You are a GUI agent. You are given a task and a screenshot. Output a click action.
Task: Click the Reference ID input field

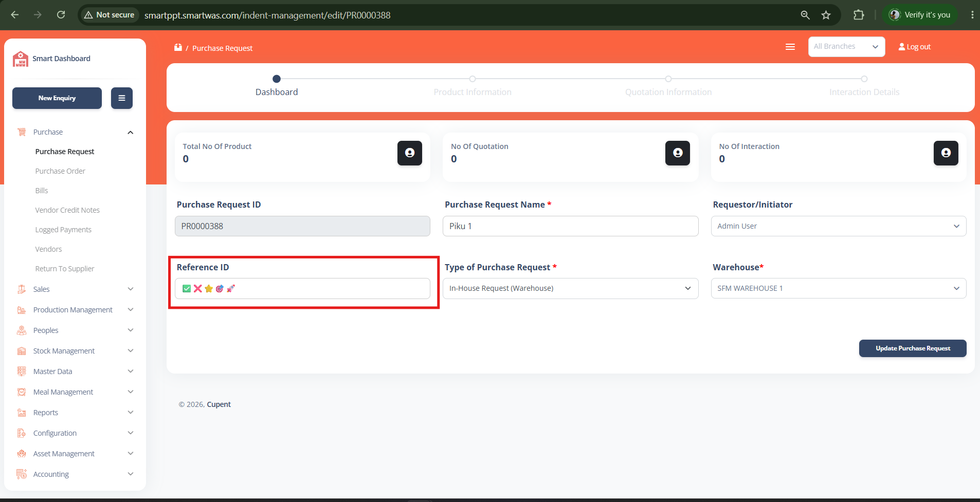[302, 288]
